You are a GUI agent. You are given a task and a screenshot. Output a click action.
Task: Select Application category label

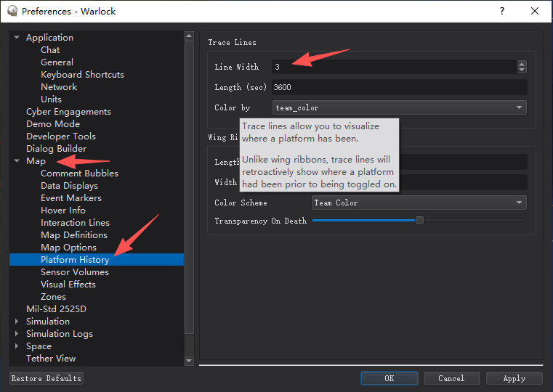click(x=49, y=37)
